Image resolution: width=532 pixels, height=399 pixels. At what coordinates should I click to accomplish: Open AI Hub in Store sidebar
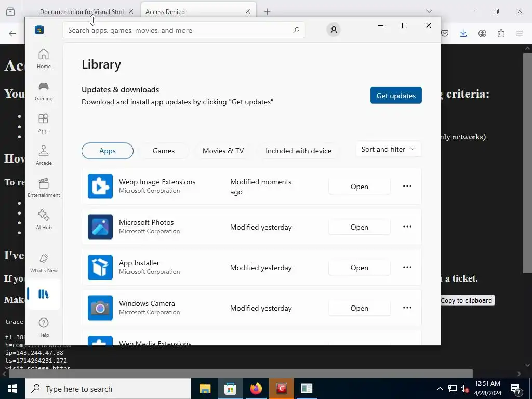coord(44,220)
